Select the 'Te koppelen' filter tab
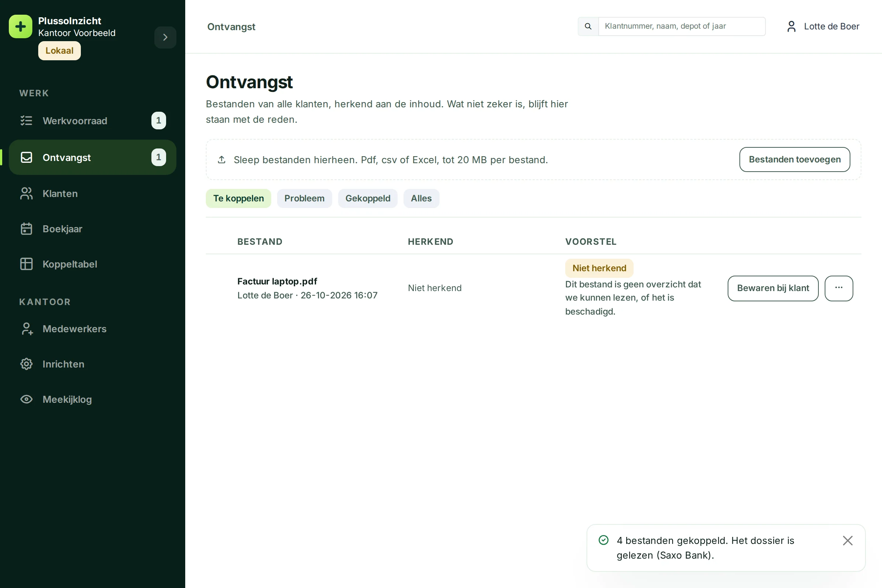 click(239, 198)
